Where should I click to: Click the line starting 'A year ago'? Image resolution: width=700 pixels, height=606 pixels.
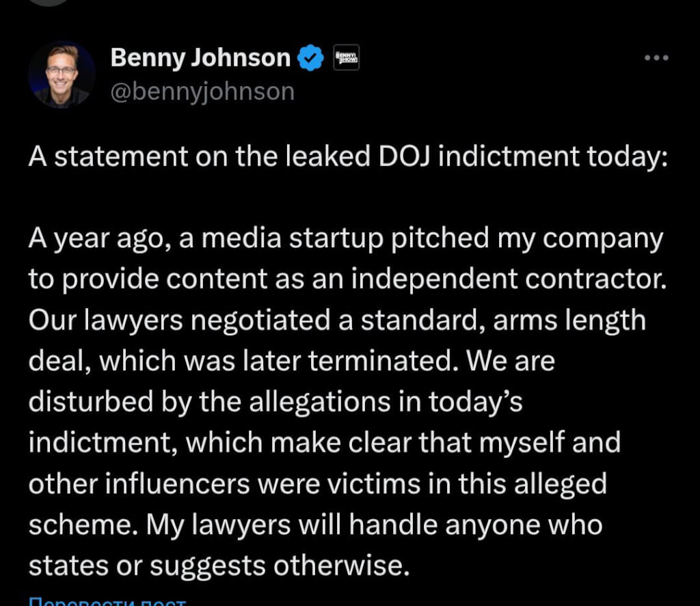click(x=345, y=239)
